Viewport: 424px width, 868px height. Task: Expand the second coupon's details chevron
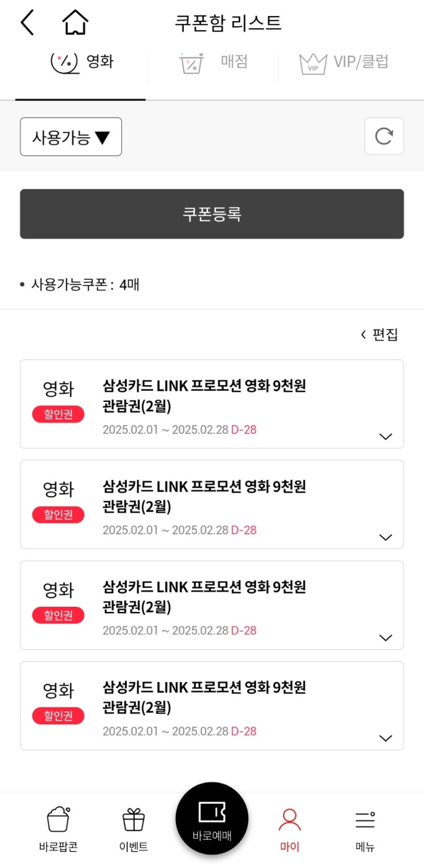coord(386,537)
